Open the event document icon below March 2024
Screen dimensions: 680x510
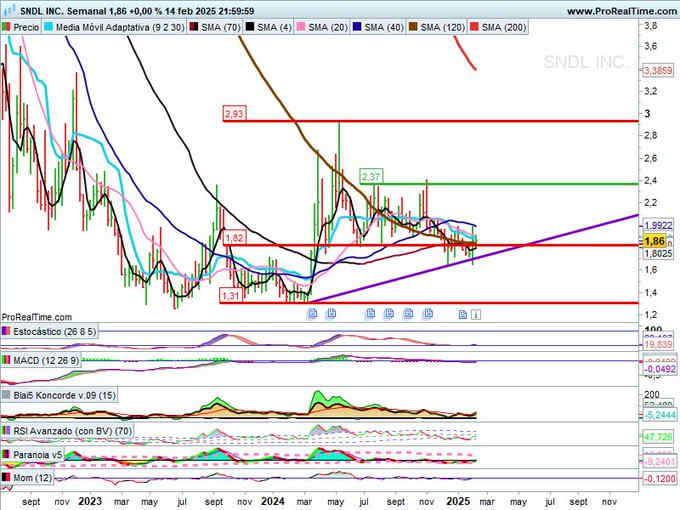(312, 314)
